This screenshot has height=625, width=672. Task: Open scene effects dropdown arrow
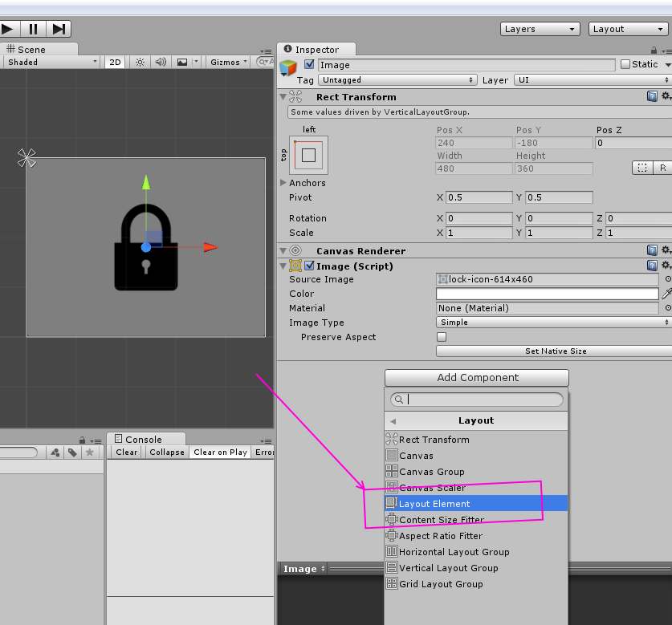click(x=196, y=62)
